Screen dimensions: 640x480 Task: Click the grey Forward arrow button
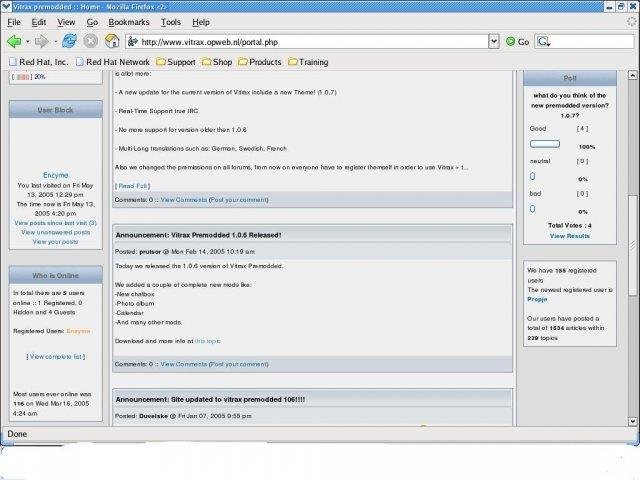coord(42,41)
